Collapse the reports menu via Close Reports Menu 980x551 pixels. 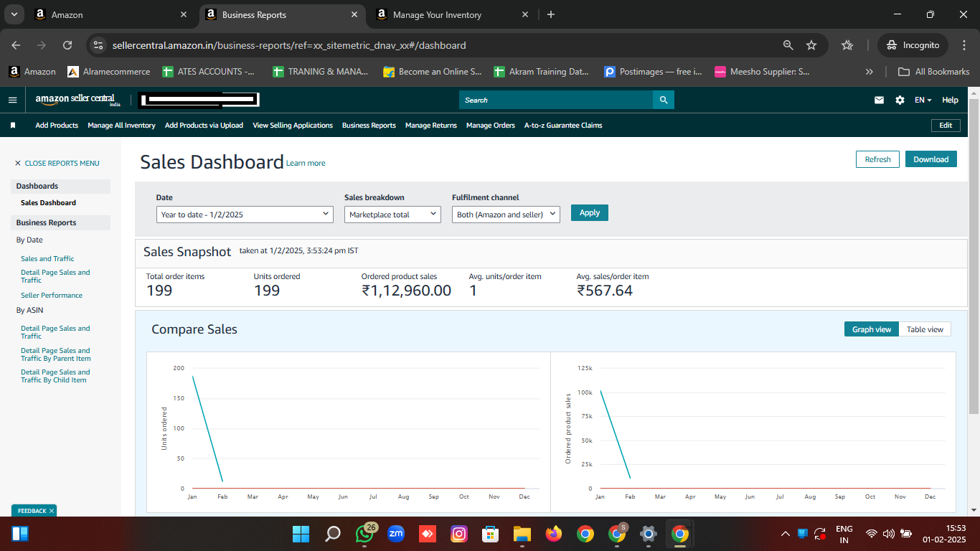pyautogui.click(x=57, y=163)
